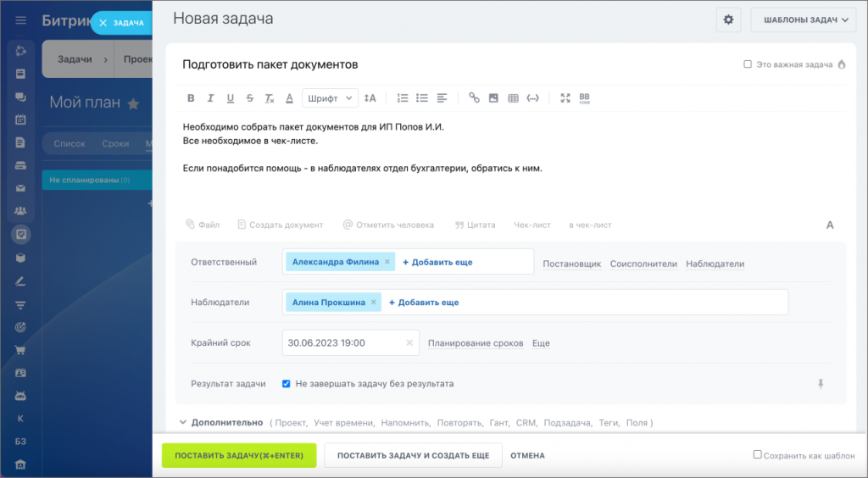Image resolution: width=868 pixels, height=478 pixels.
Task: Apply italic formatting in editor
Action: [x=210, y=98]
